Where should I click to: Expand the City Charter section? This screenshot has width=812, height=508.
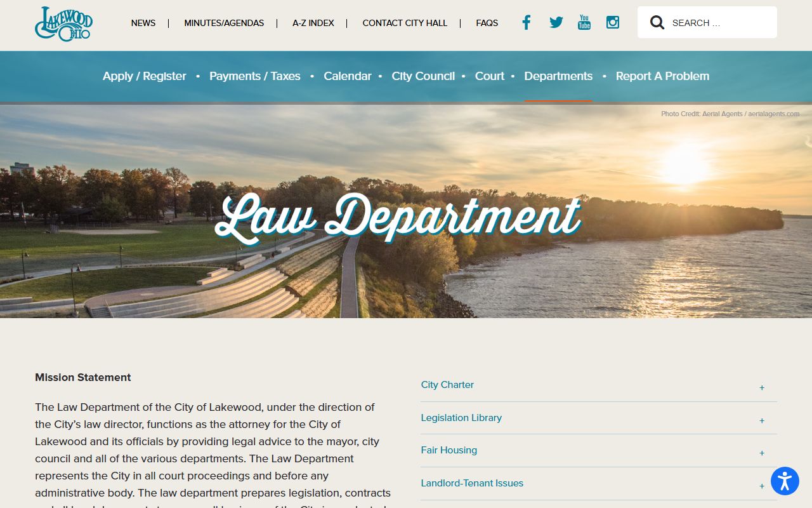click(x=598, y=385)
